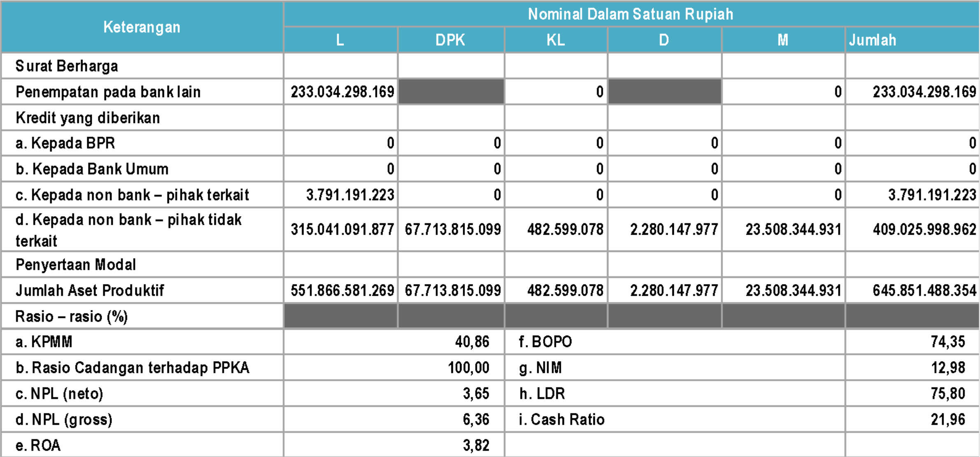Select the DPK column header

(450, 40)
